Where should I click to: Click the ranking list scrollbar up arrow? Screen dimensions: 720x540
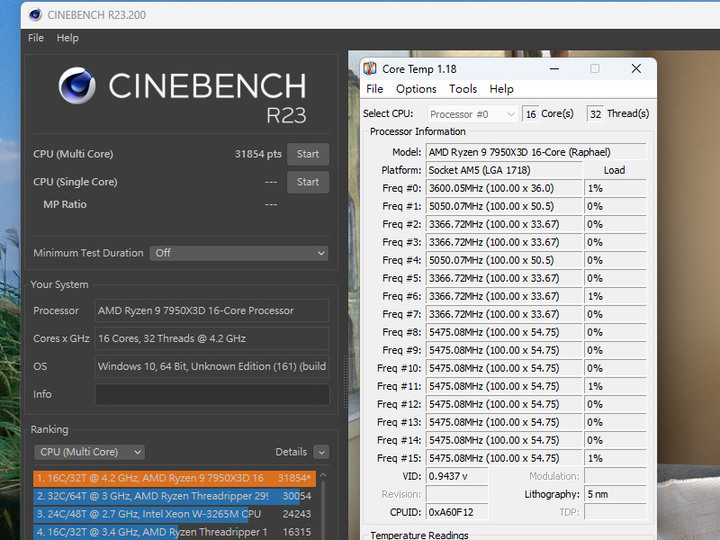(x=323, y=476)
